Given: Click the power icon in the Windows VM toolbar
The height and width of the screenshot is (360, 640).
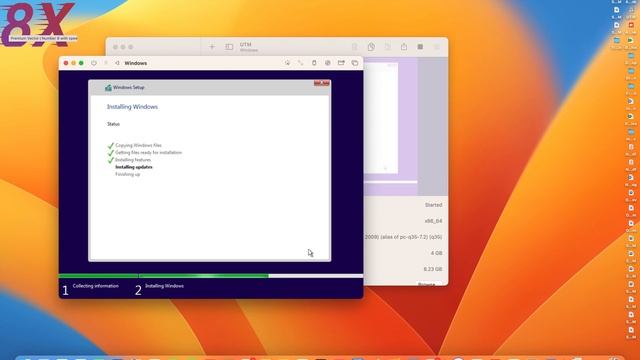Looking at the screenshot, I should click(x=94, y=63).
